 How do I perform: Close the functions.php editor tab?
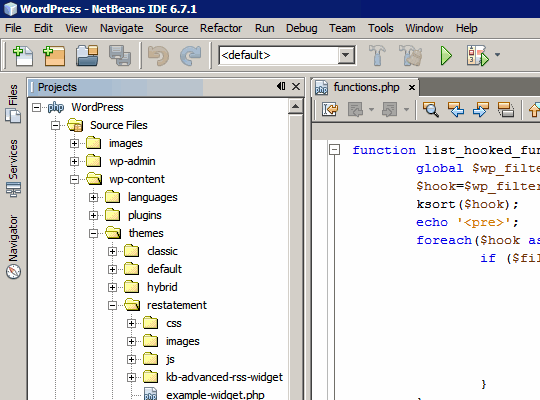click(412, 88)
